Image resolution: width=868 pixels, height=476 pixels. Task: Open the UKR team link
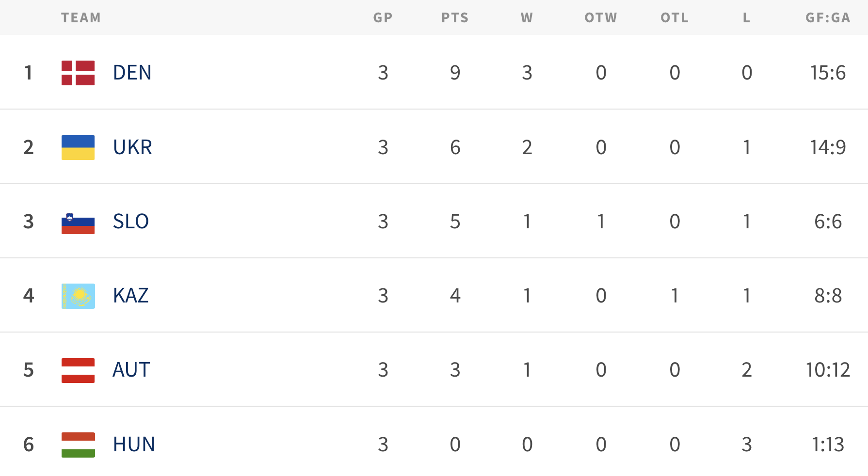(132, 147)
